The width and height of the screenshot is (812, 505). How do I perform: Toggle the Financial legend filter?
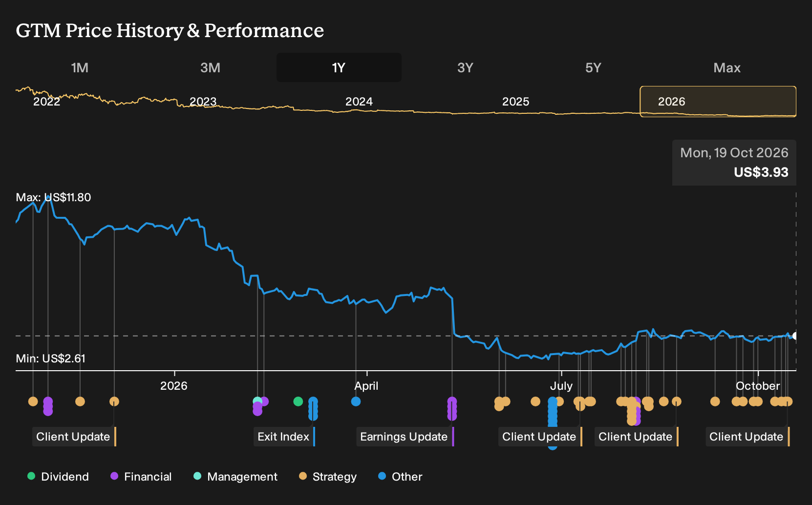pos(141,477)
